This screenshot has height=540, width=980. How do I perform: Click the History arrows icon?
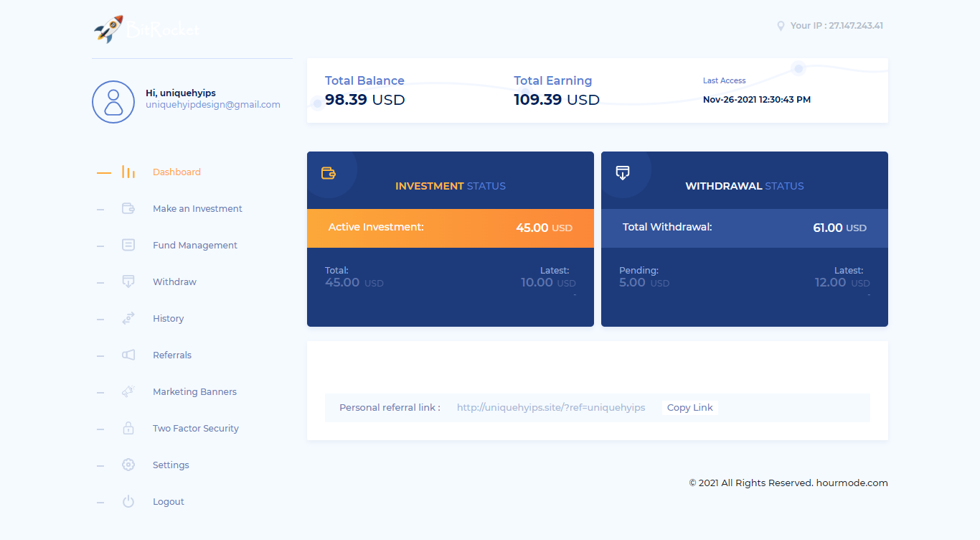(x=128, y=319)
